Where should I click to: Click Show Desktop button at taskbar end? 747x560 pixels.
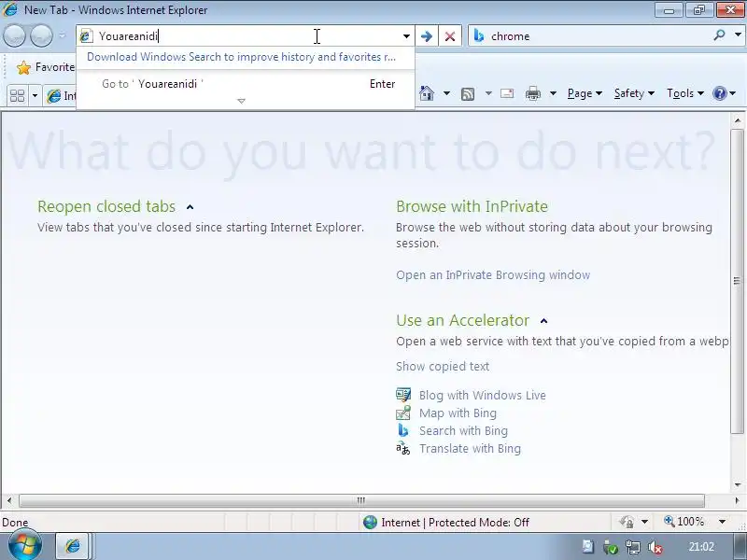741,546
